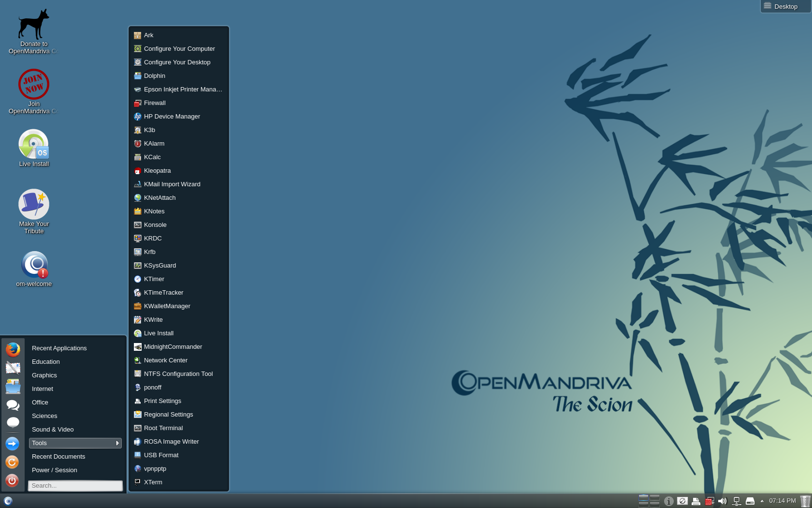Image resolution: width=812 pixels, height=508 pixels.
Task: Click the OpenMandriva launcher button in taskbar
Action: pyautogui.click(x=8, y=501)
